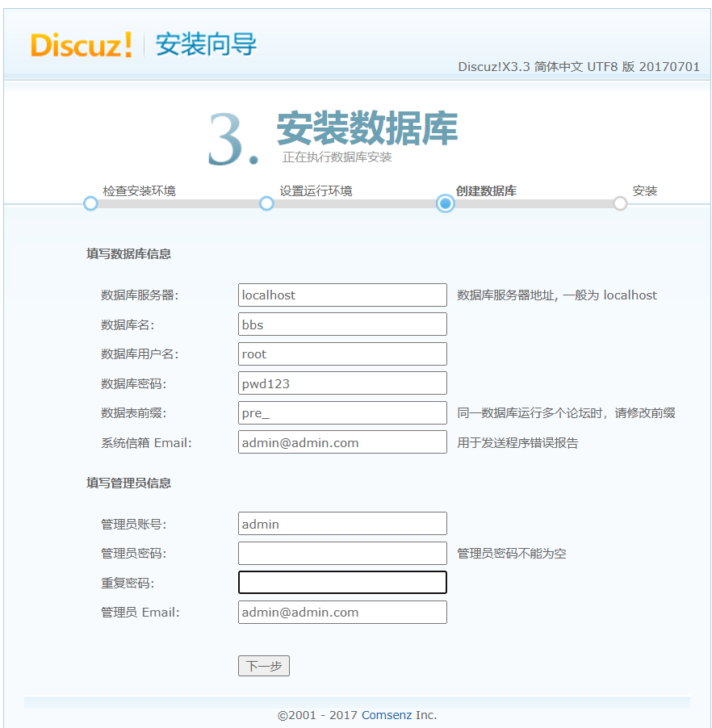Image resolution: width=712 pixels, height=728 pixels.
Task: Click the 填写数据库信息 section heading
Action: 128,254
